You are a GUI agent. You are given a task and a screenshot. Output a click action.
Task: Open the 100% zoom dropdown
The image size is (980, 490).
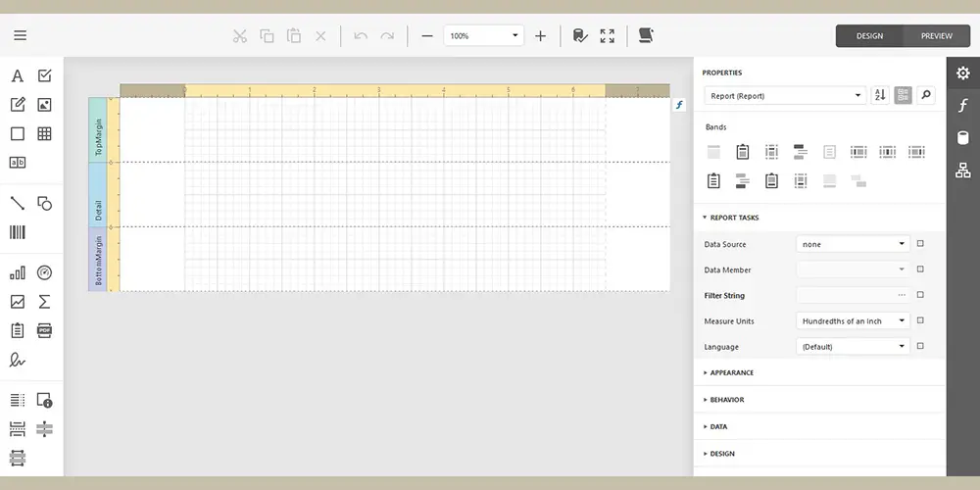click(x=484, y=35)
